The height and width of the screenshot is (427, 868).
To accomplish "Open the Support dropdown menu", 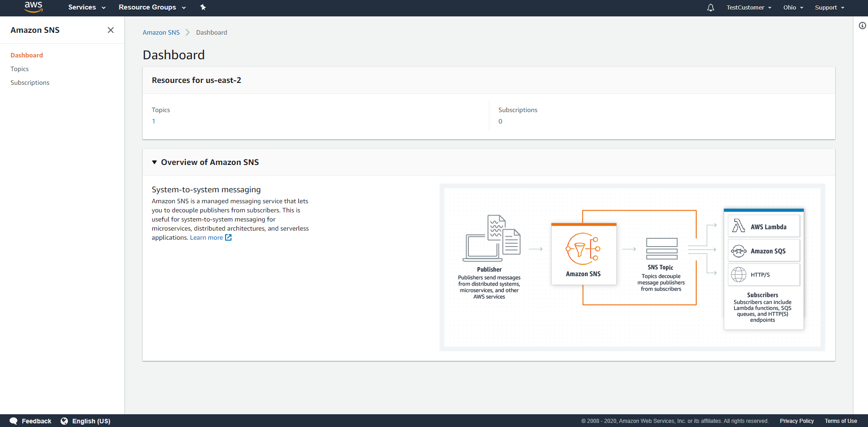I will click(829, 7).
